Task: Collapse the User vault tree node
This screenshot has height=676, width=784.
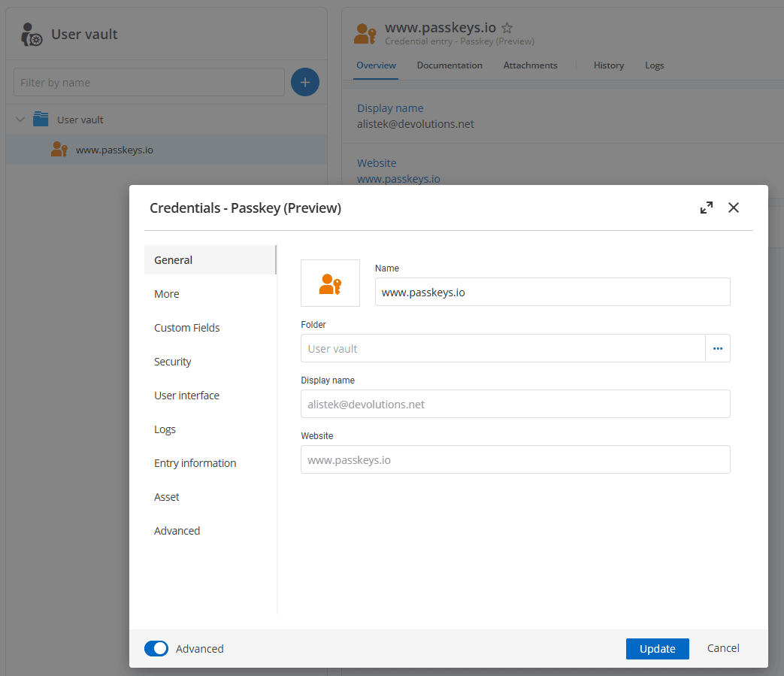Action: point(20,120)
